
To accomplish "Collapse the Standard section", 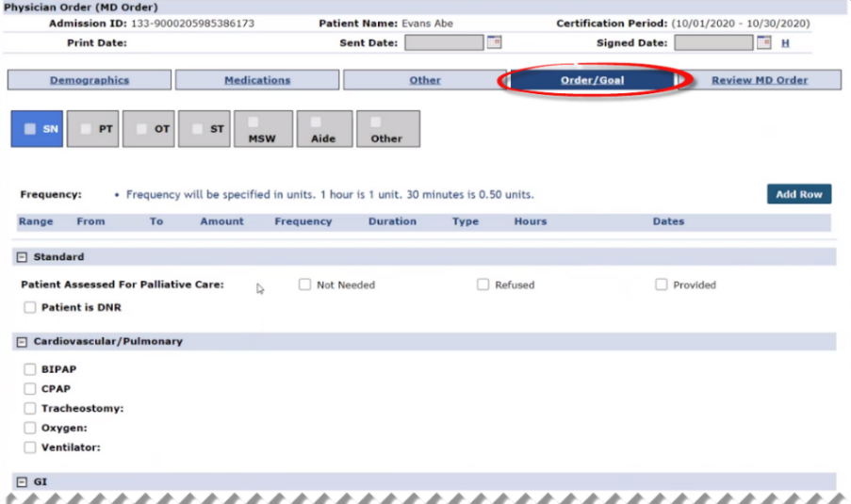I will coord(23,257).
